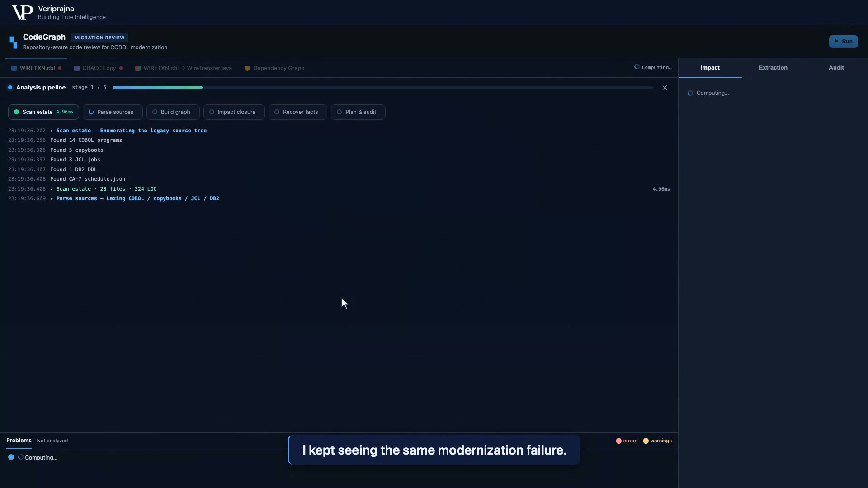Click the Analysis pipeline progress bar
The image size is (868, 488).
pos(382,88)
